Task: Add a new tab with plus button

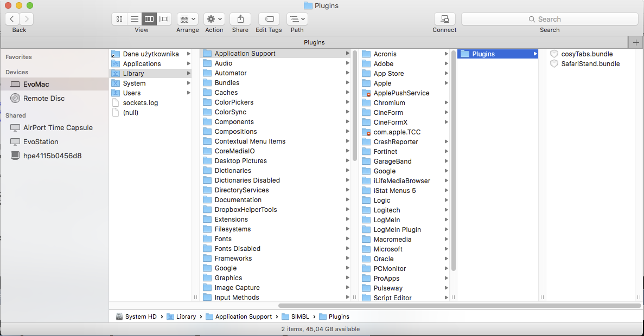Action: (x=636, y=42)
